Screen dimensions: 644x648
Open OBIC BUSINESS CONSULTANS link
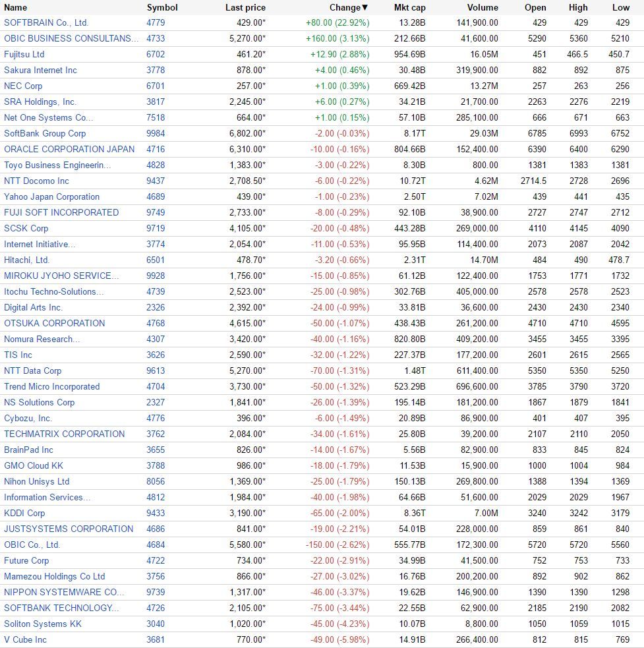coord(71,38)
